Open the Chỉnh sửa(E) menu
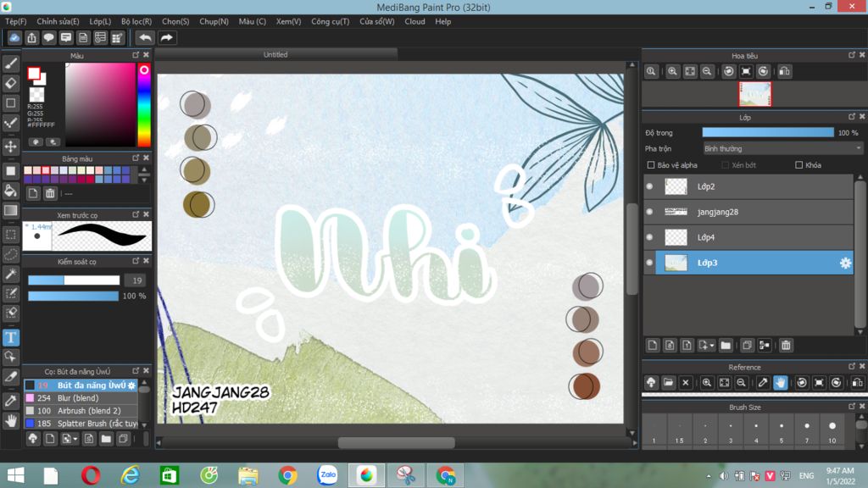The width and height of the screenshot is (868, 488). (x=58, y=21)
